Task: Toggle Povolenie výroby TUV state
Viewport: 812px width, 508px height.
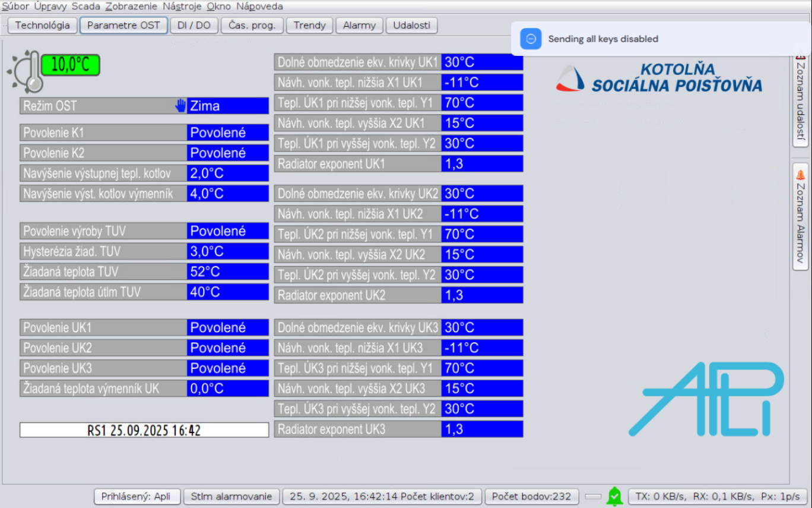Action: click(x=228, y=231)
